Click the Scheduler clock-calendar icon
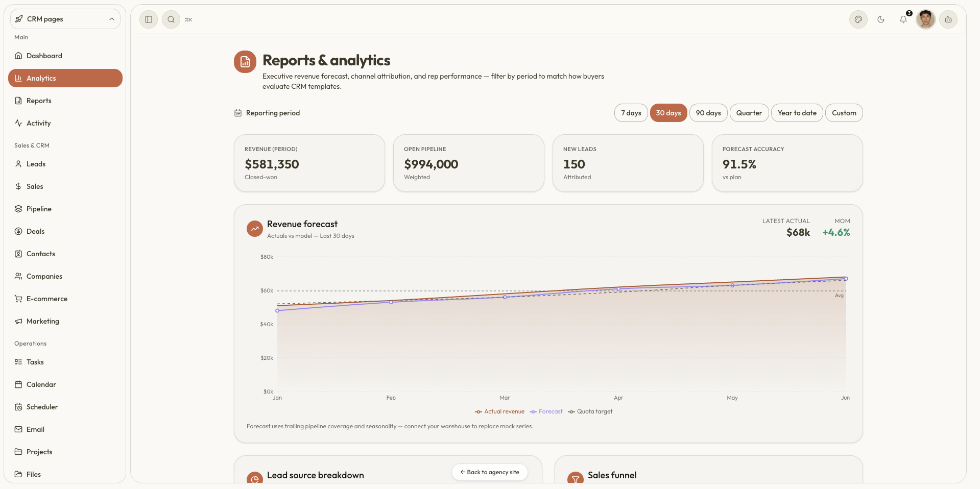The height and width of the screenshot is (489, 980). (x=18, y=407)
